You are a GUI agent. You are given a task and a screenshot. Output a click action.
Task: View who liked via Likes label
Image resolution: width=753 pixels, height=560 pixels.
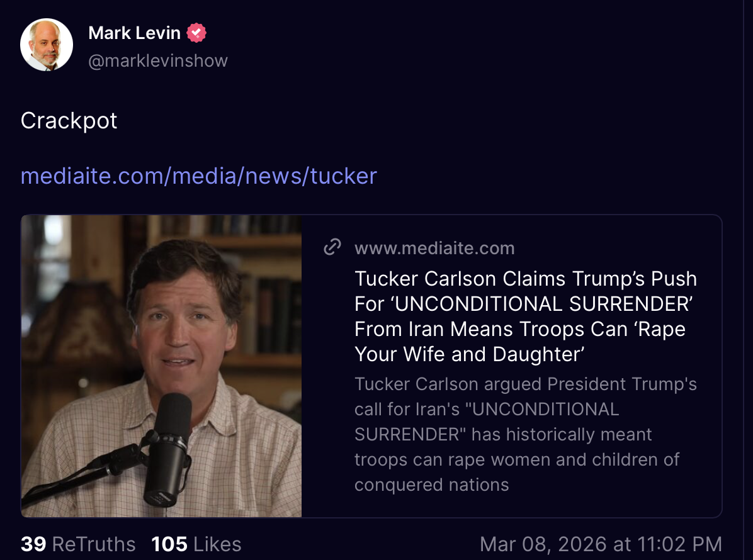[x=217, y=544]
